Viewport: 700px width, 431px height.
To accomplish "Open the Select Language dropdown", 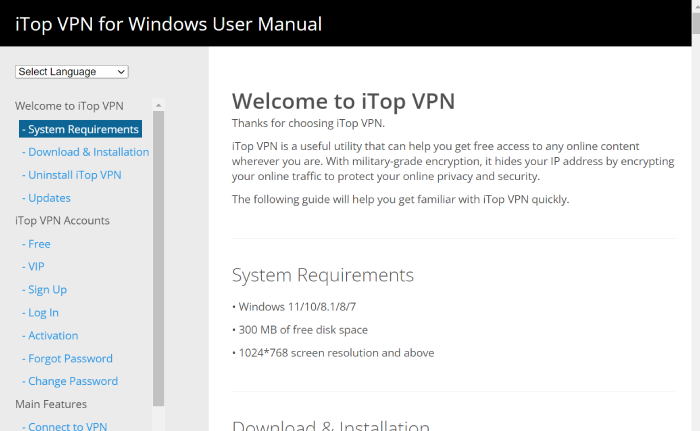I will click(x=72, y=72).
